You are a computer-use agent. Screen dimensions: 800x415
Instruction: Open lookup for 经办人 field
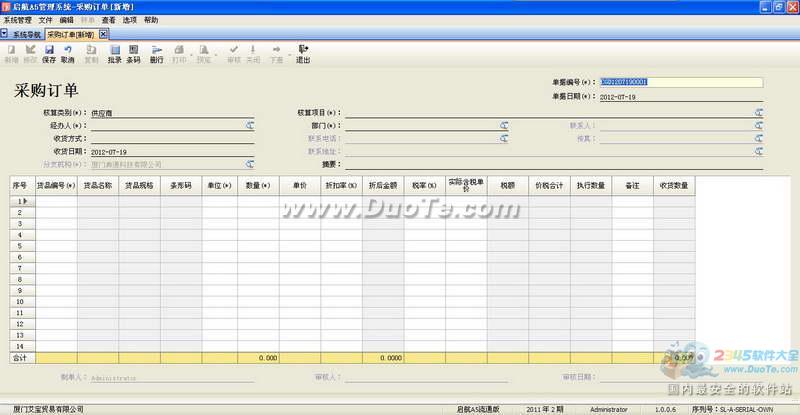249,126
